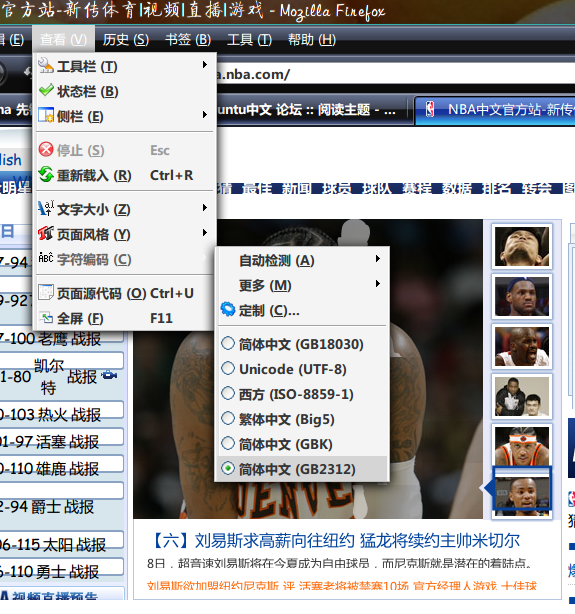Click the 球员 navigation item

click(x=337, y=189)
